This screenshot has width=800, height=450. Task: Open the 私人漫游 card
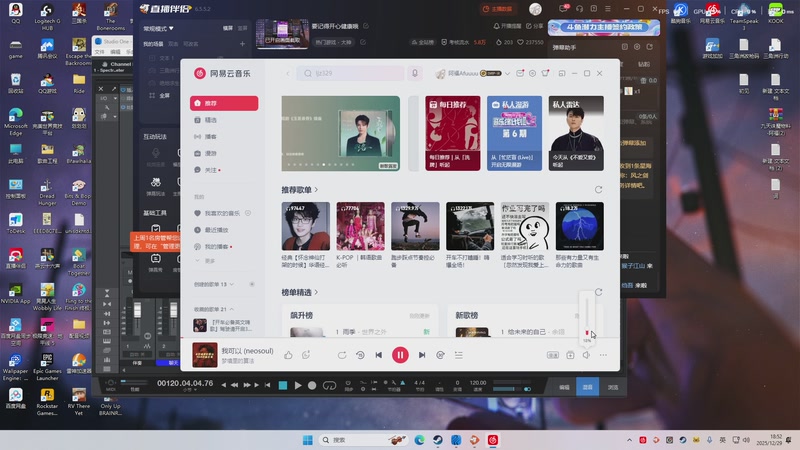click(514, 133)
